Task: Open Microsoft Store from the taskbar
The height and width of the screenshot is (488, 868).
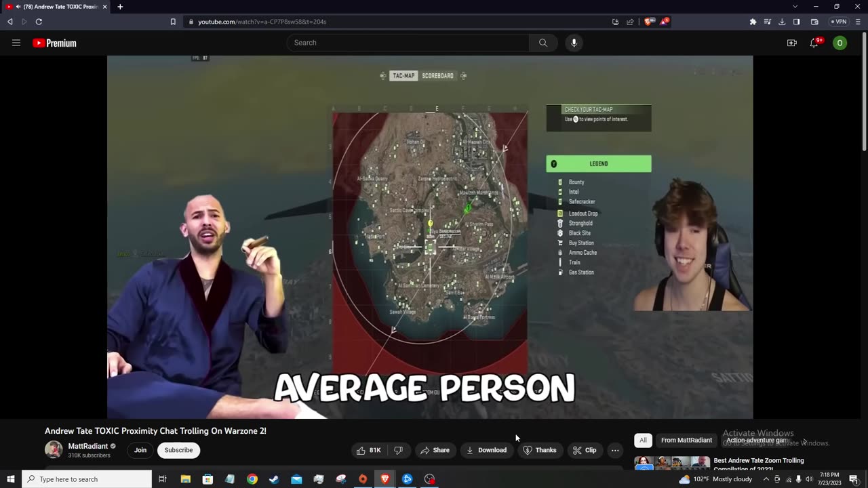Action: pos(208,479)
